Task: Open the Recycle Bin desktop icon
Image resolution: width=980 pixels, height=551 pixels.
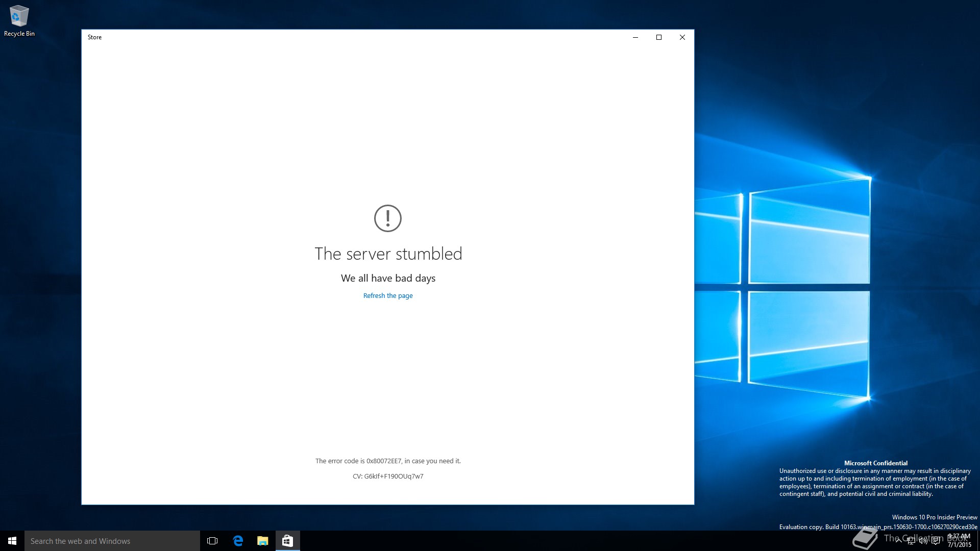Action: (x=19, y=21)
